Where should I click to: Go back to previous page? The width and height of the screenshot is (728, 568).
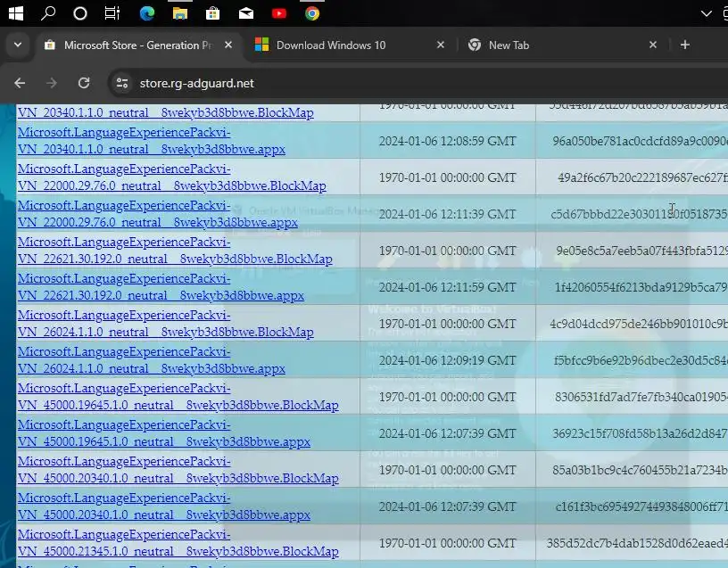tap(20, 84)
